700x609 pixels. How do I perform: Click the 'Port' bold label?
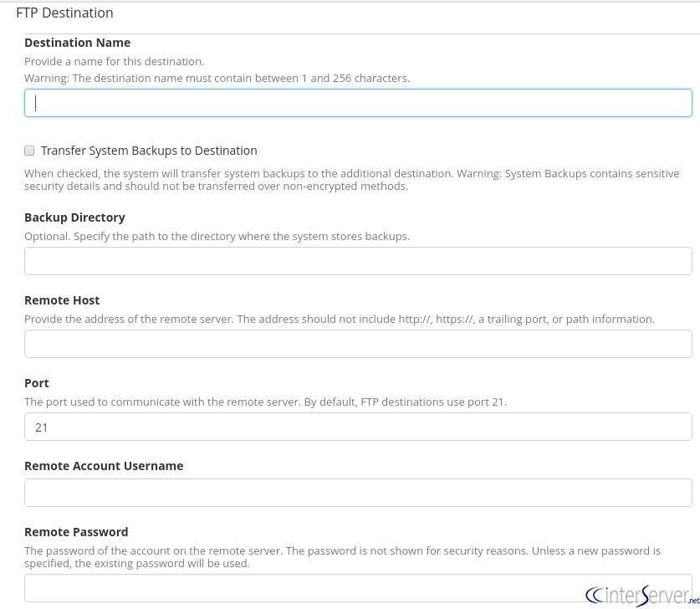(x=37, y=383)
